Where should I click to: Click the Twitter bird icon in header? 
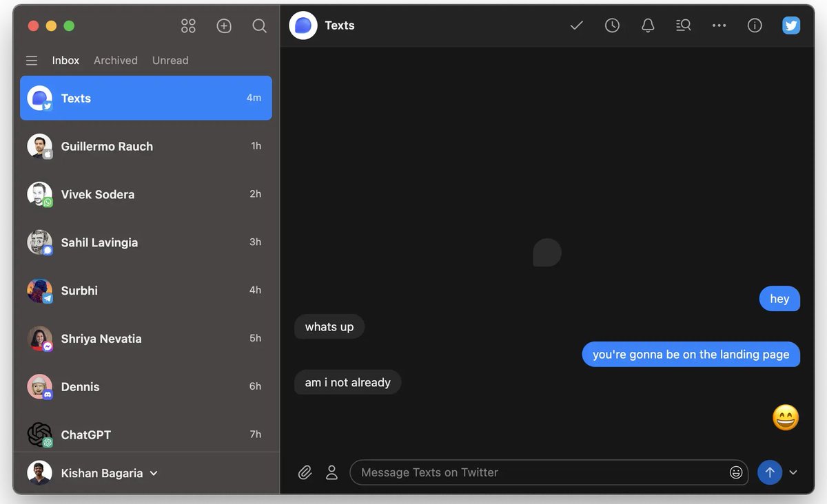[x=791, y=25]
